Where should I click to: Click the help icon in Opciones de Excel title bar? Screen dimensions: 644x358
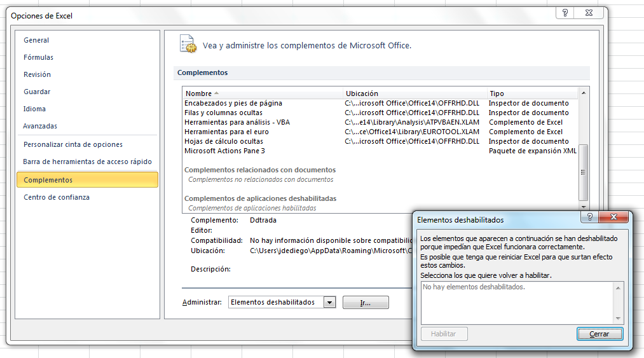(565, 13)
